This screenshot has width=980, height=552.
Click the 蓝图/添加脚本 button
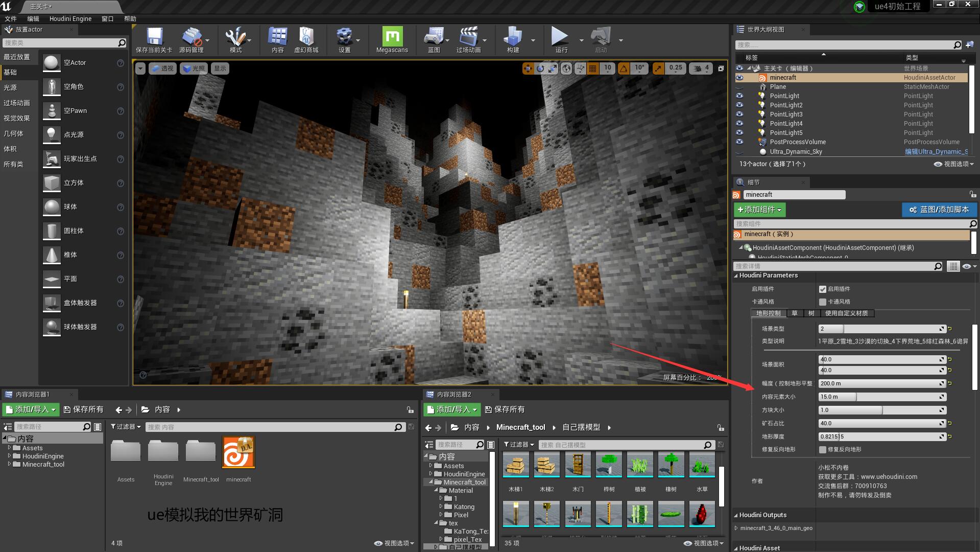(939, 210)
